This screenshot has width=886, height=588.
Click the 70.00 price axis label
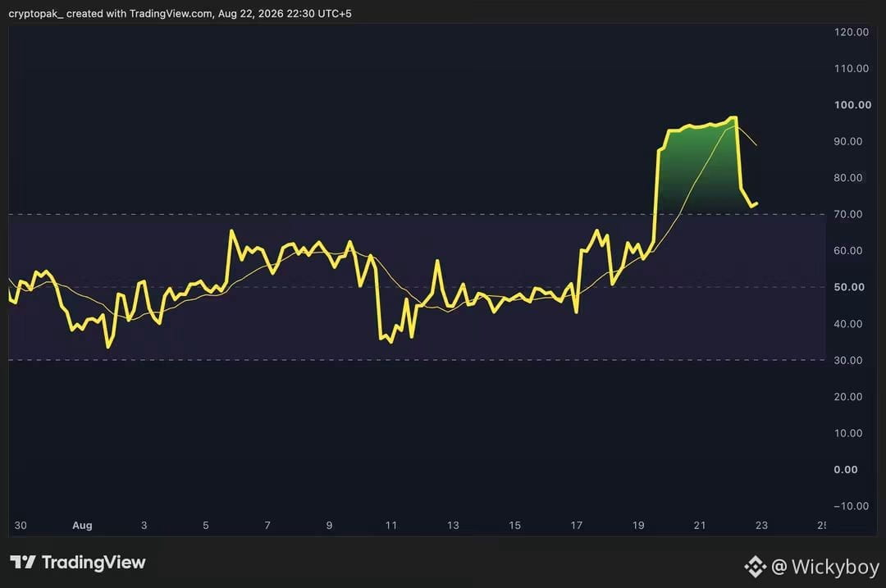coord(848,214)
